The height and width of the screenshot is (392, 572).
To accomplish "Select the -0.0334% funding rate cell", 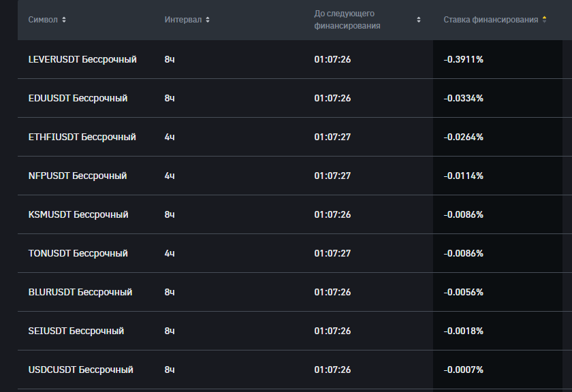I will [x=463, y=98].
